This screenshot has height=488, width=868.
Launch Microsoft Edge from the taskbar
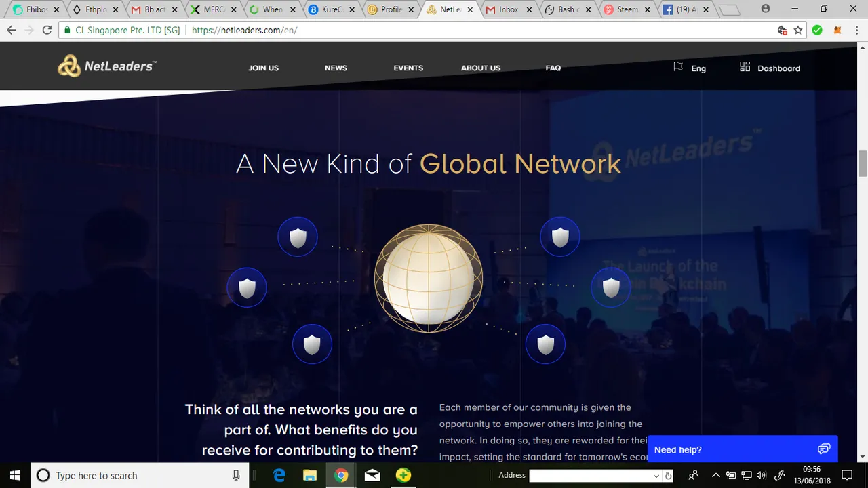point(278,475)
